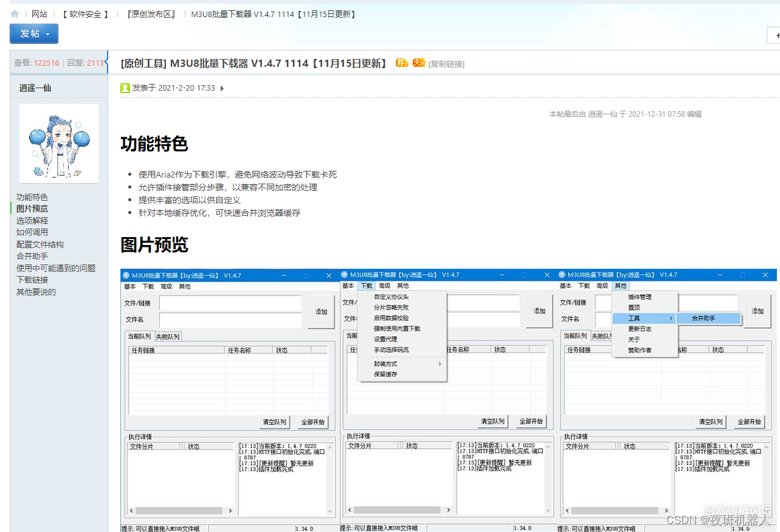The width and height of the screenshot is (780, 532).
Task: Jump to 下载链接 in the sidebar contents
Action: pyautogui.click(x=32, y=280)
